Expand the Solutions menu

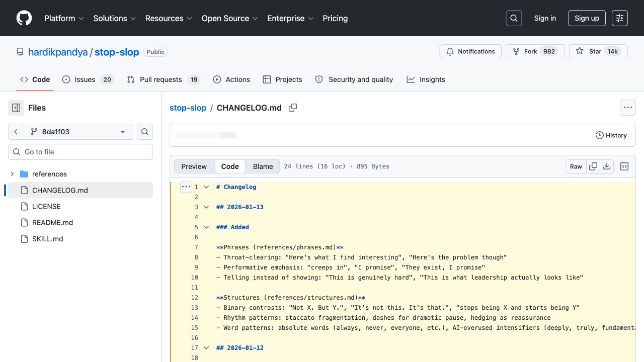(115, 18)
